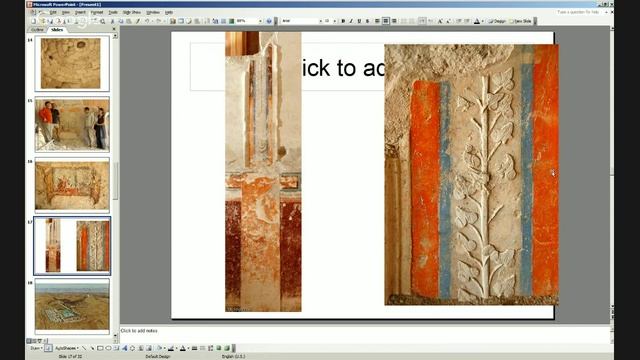Open the formatting toolbar Font Color dropdown arrow

click(482, 21)
